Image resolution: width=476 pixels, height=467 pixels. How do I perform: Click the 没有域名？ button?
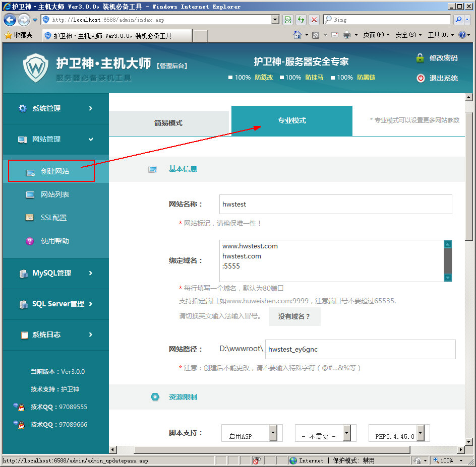(294, 316)
